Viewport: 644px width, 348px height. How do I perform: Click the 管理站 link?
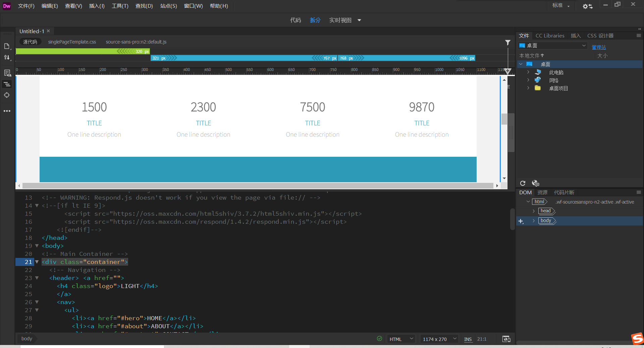coord(599,47)
